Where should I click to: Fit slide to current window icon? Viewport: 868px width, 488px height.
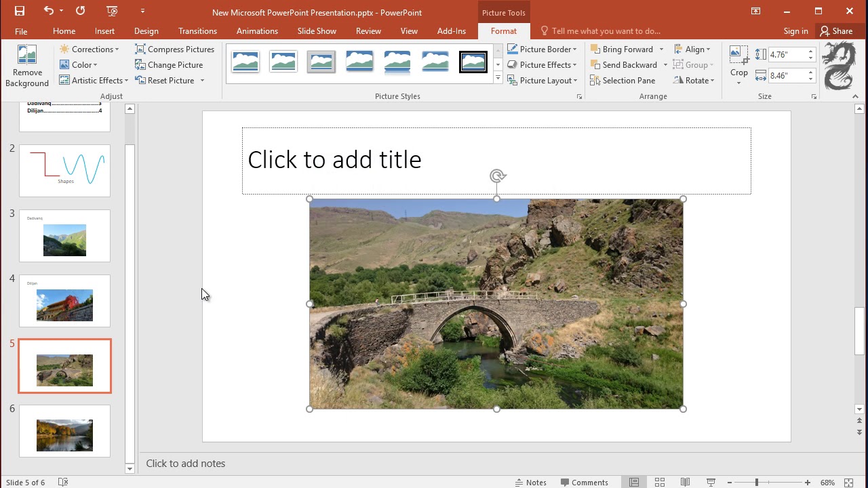click(x=848, y=483)
